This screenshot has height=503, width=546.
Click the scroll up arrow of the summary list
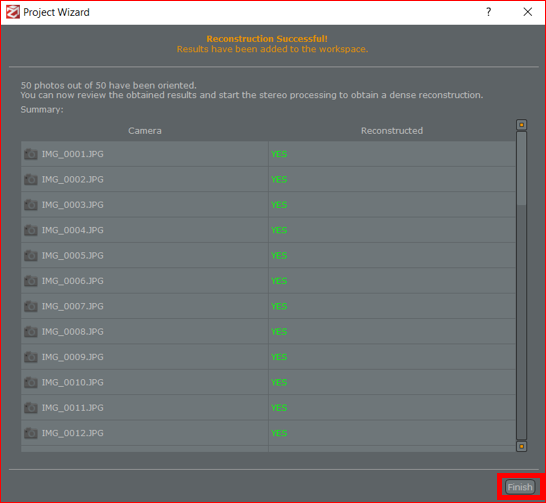click(521, 125)
